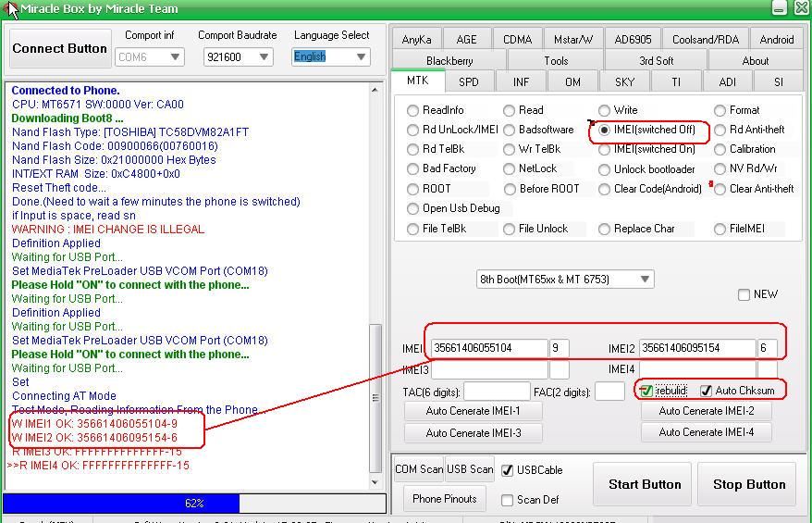Uncheck the USBCable checkbox
The height and width of the screenshot is (523, 812).
tap(507, 470)
